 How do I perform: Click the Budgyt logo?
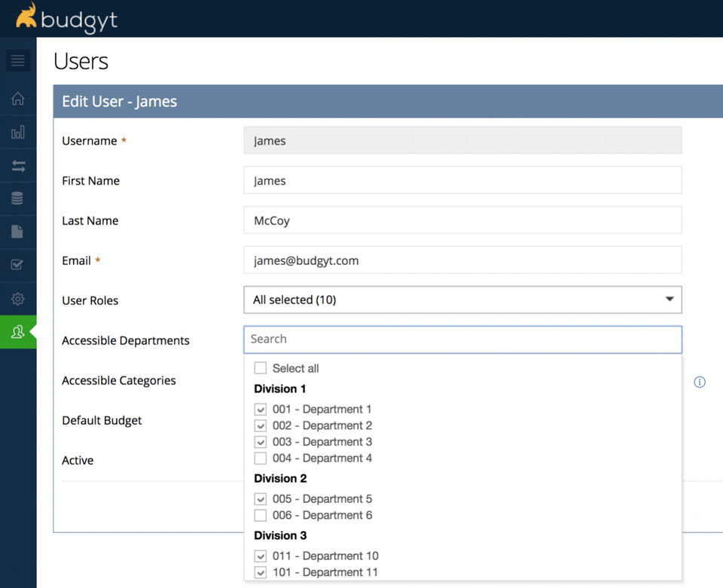(66, 18)
